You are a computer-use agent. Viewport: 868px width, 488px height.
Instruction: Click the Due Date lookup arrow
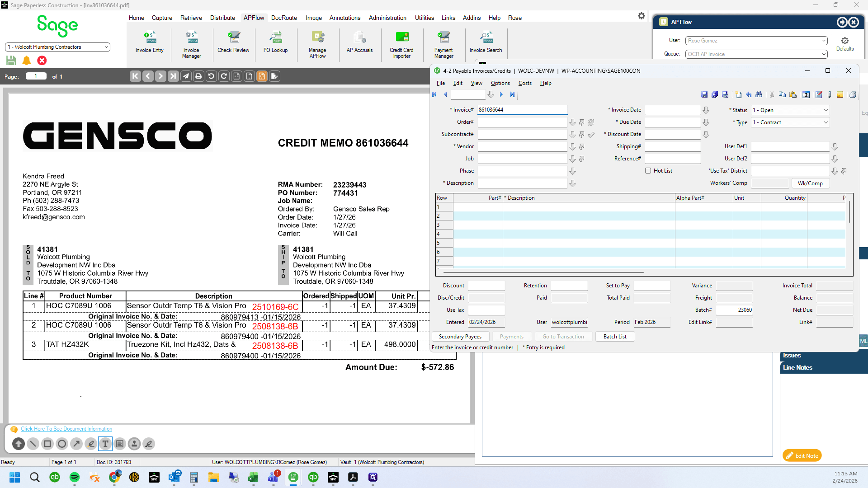706,122
